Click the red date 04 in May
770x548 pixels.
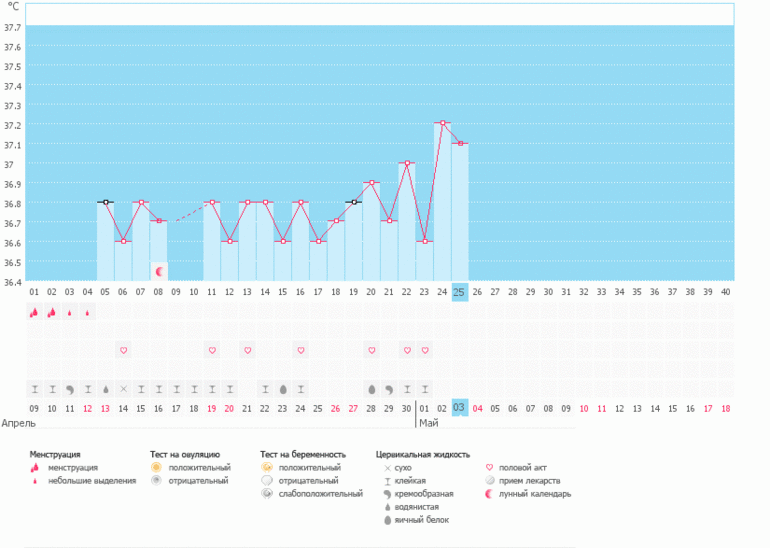click(x=477, y=409)
